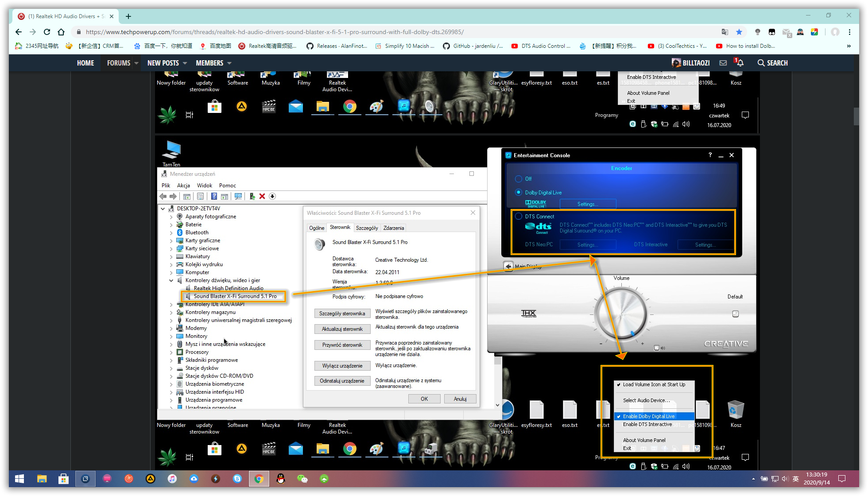Screen dimensions: 868x496
Task: Expand the FORUMS dropdown arrow
Action: coord(136,63)
